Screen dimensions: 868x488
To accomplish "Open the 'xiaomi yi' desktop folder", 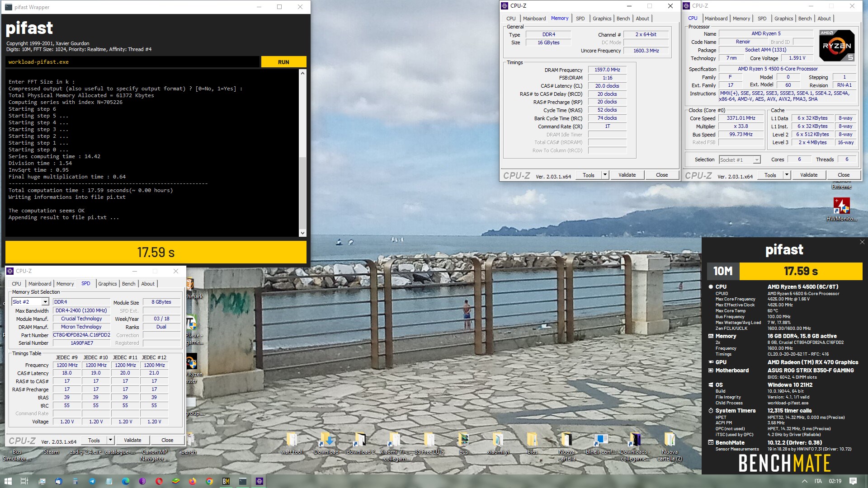I will (498, 443).
